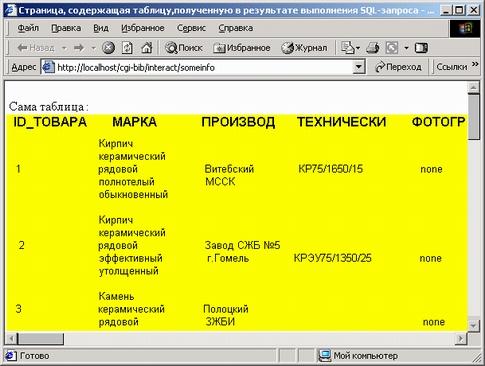Click the Discuss toolbar icon
Viewport: 485px width, 366px height.
[421, 48]
